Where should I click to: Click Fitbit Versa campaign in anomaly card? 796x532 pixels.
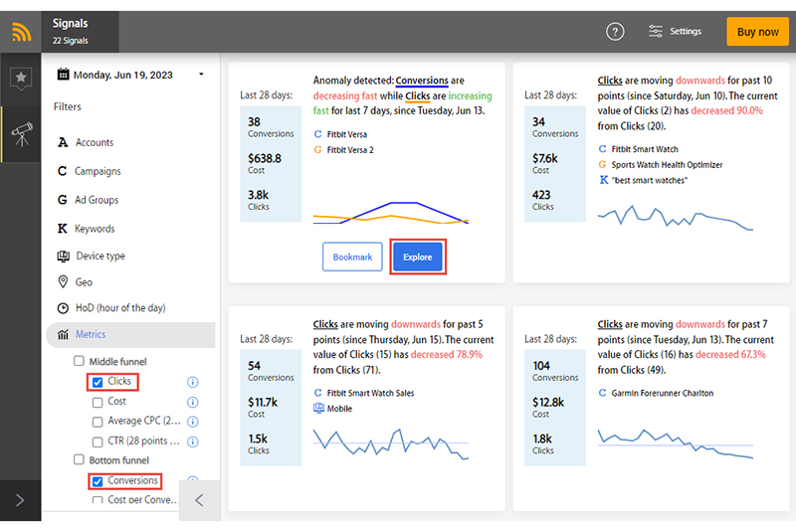(x=346, y=134)
